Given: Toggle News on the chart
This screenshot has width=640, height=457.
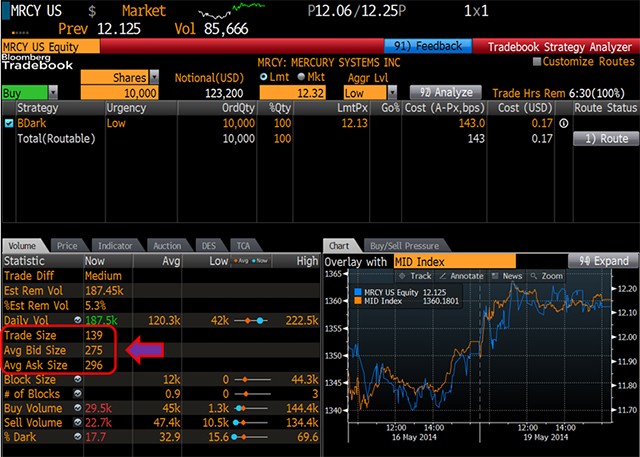Looking at the screenshot, I should point(512,275).
